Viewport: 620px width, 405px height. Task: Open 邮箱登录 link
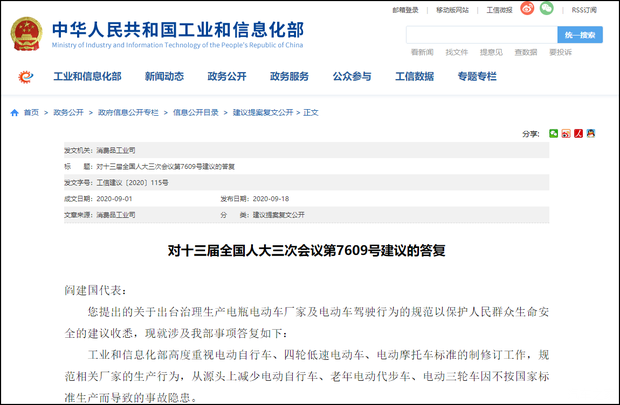tap(405, 10)
